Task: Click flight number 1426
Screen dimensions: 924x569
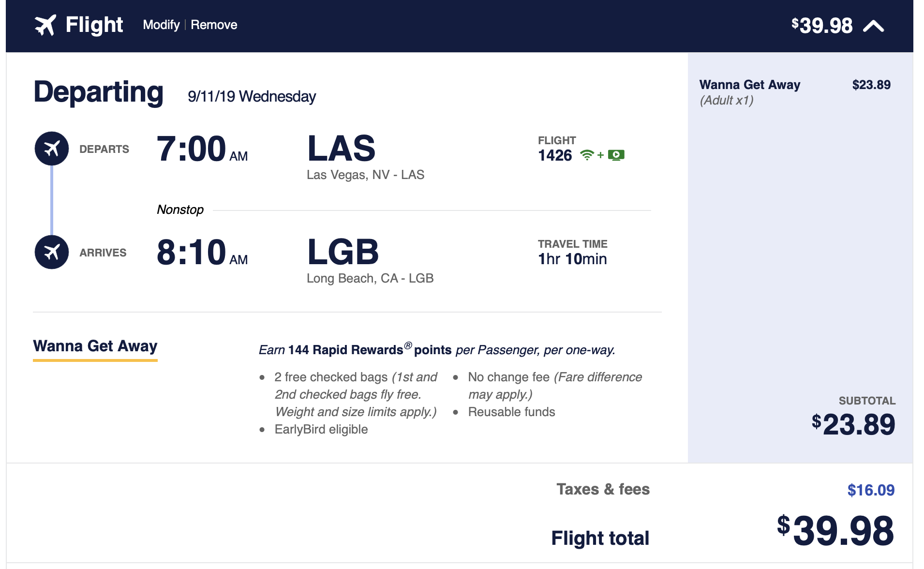Action: coord(555,155)
